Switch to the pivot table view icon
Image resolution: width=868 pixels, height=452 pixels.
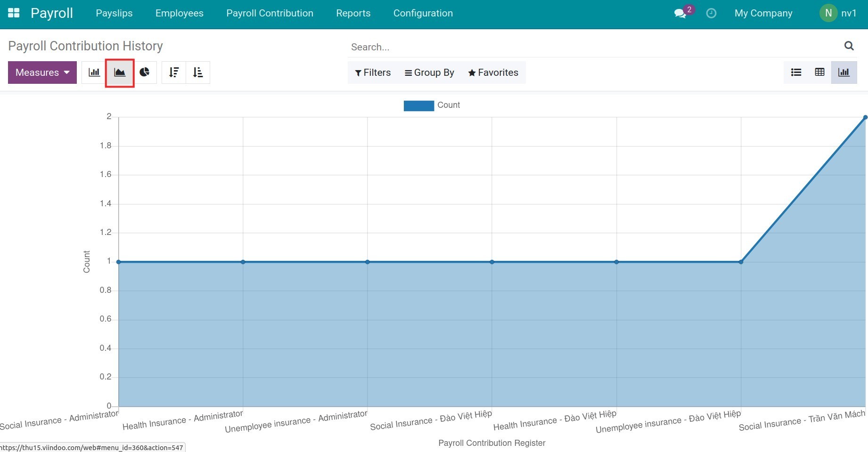click(820, 72)
